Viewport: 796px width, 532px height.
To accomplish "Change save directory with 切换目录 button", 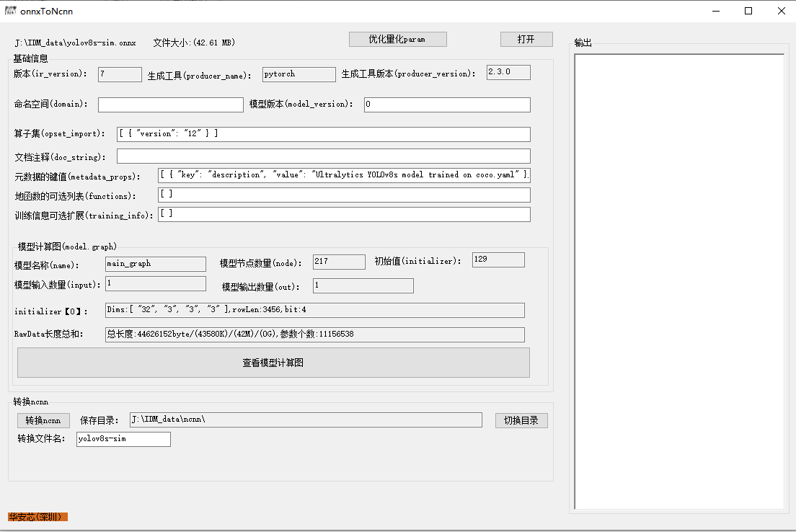I will click(x=521, y=420).
